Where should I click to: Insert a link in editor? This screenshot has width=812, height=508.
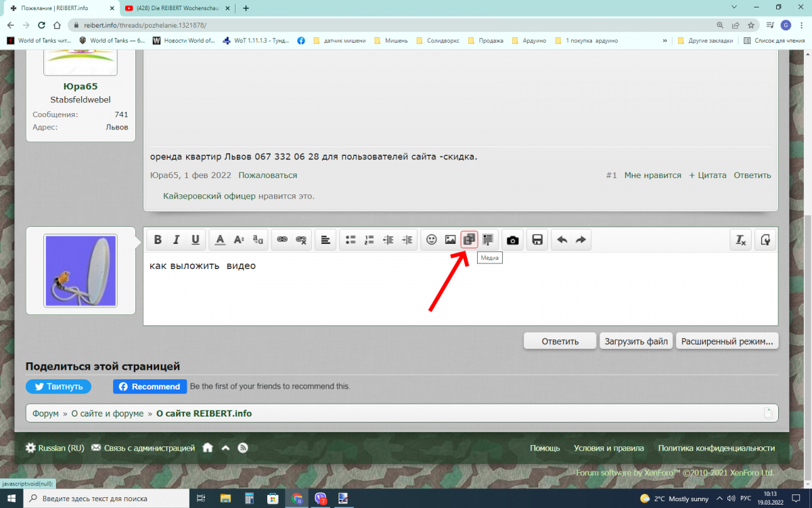click(x=282, y=240)
